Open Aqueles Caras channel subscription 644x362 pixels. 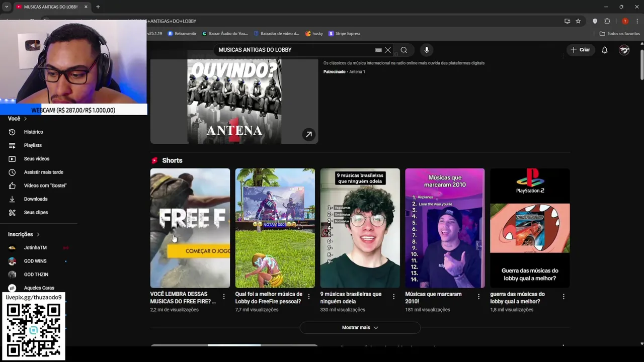[x=39, y=288]
